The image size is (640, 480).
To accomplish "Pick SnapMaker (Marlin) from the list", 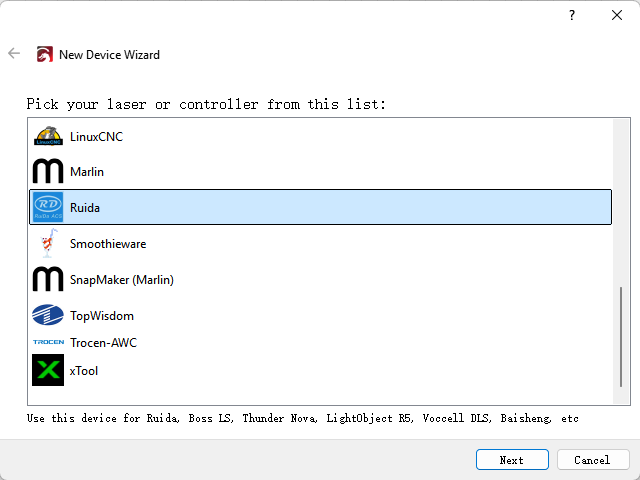I will click(x=121, y=280).
